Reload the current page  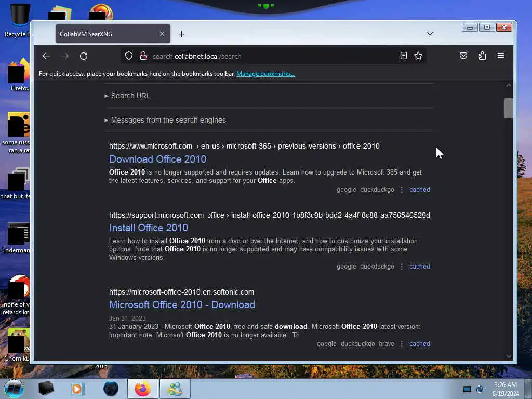[x=84, y=56]
